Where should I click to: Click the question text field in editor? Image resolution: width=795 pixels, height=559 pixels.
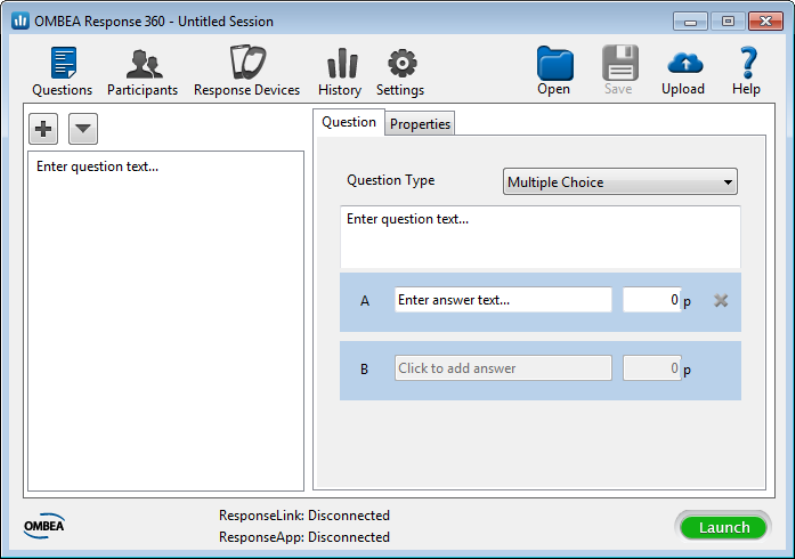coord(540,237)
